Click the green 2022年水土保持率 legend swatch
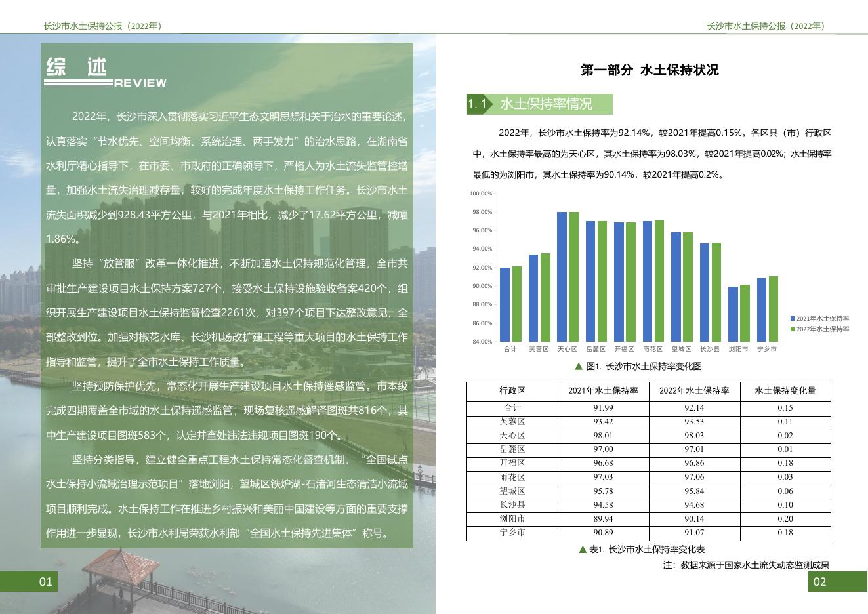This screenshot has width=868, height=614. pyautogui.click(x=793, y=329)
